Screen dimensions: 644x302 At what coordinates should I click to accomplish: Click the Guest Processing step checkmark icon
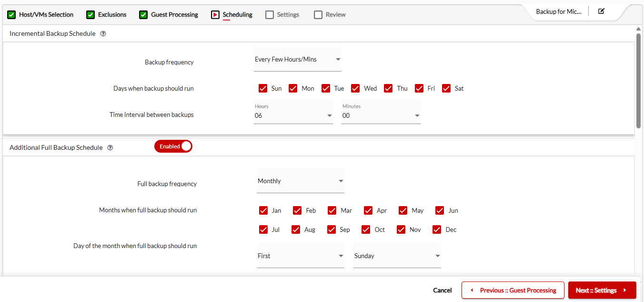tap(143, 15)
